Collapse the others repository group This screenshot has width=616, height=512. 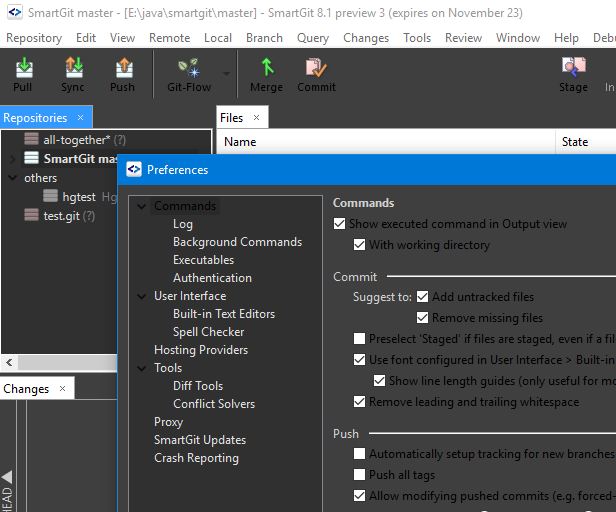13,178
